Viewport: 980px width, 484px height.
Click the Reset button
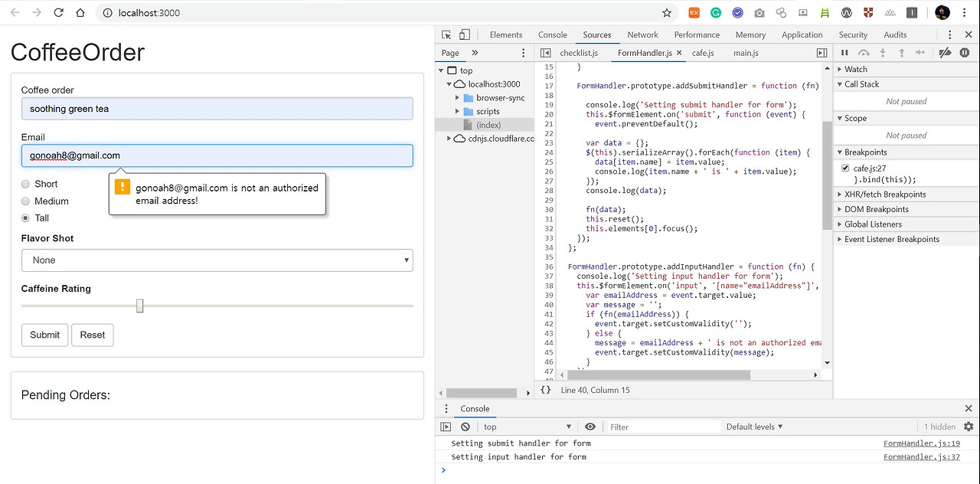(93, 335)
